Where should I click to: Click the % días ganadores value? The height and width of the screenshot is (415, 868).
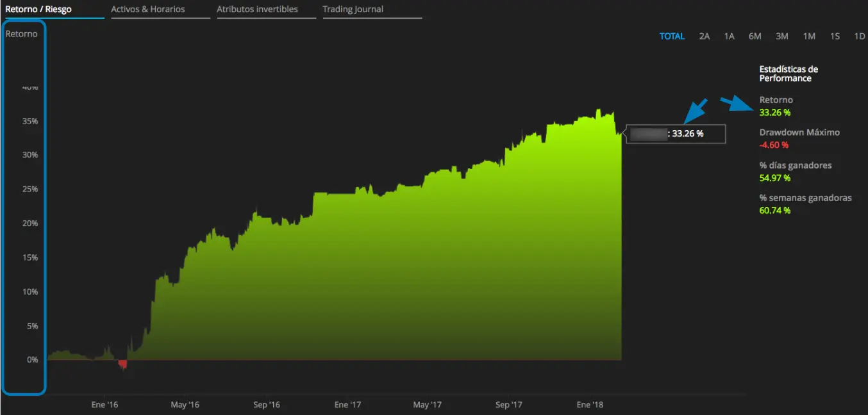click(775, 178)
